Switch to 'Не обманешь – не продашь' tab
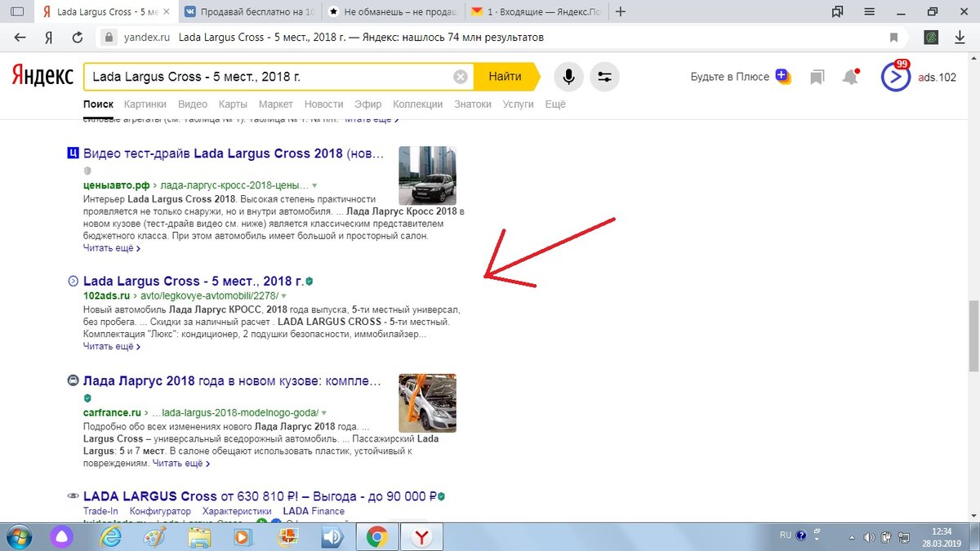The image size is (980, 551). [x=394, y=11]
